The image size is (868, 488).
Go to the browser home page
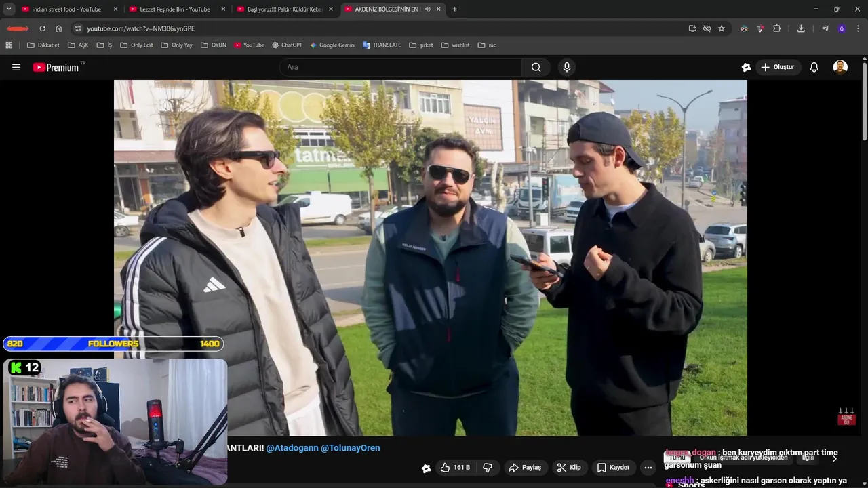(x=59, y=28)
